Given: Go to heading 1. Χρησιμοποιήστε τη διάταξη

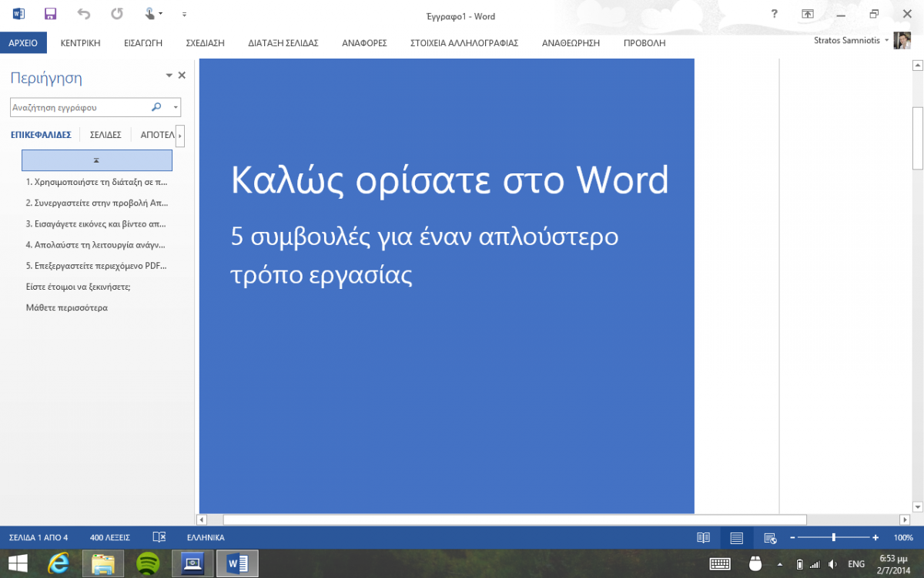Looking at the screenshot, I should pos(96,183).
